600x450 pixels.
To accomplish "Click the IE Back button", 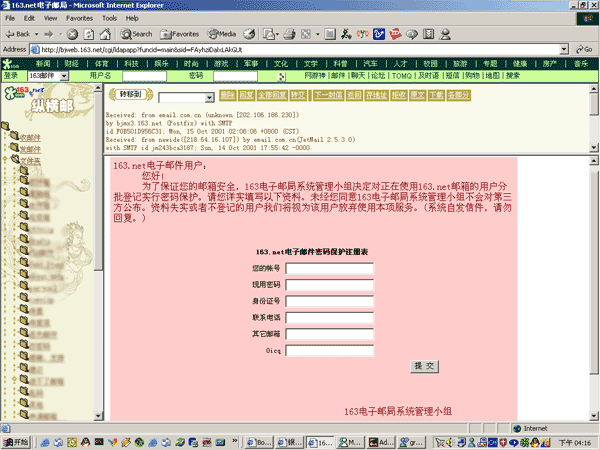I will coord(18,34).
